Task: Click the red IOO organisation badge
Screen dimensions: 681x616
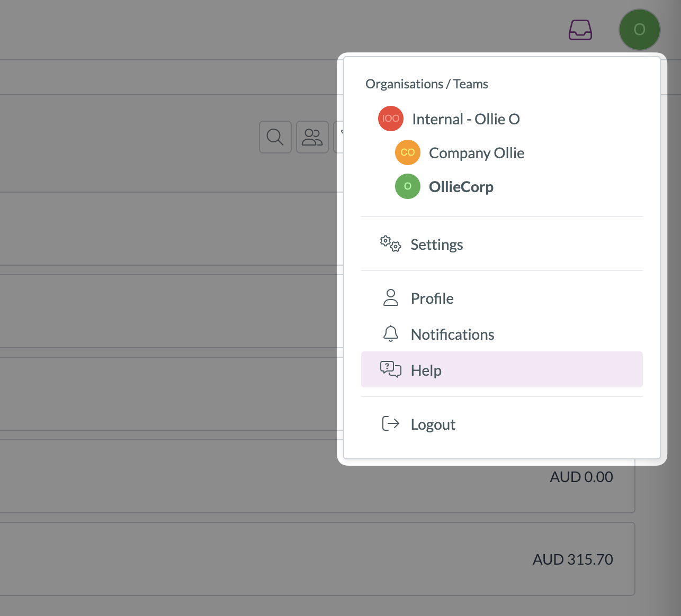Action: pos(391,119)
